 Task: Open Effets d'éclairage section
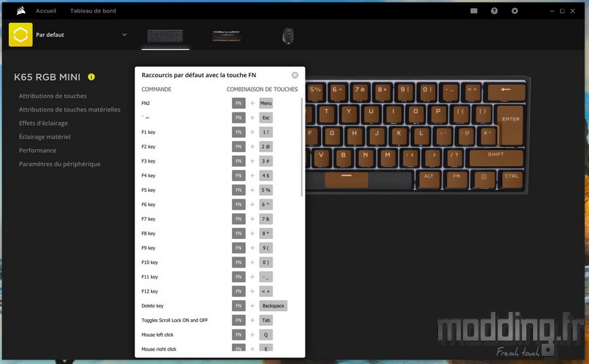[43, 123]
